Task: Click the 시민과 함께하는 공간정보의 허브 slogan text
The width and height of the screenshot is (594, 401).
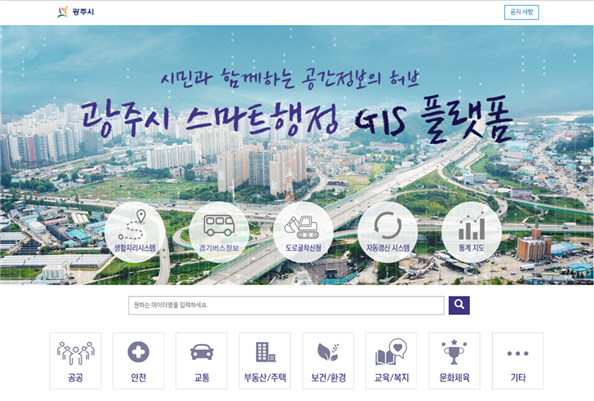Action: (x=290, y=78)
